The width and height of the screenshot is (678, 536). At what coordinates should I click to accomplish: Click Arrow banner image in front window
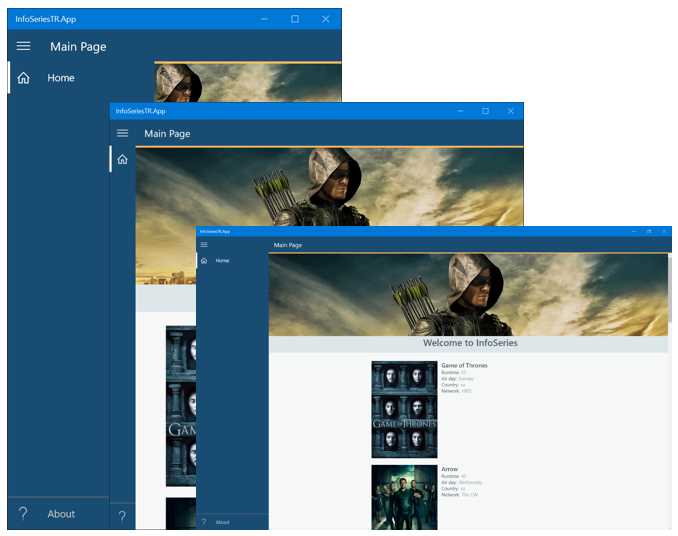click(468, 295)
